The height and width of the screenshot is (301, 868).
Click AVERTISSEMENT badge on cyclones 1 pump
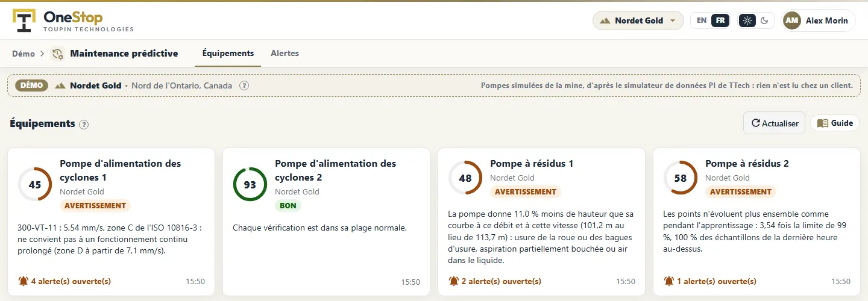click(95, 205)
